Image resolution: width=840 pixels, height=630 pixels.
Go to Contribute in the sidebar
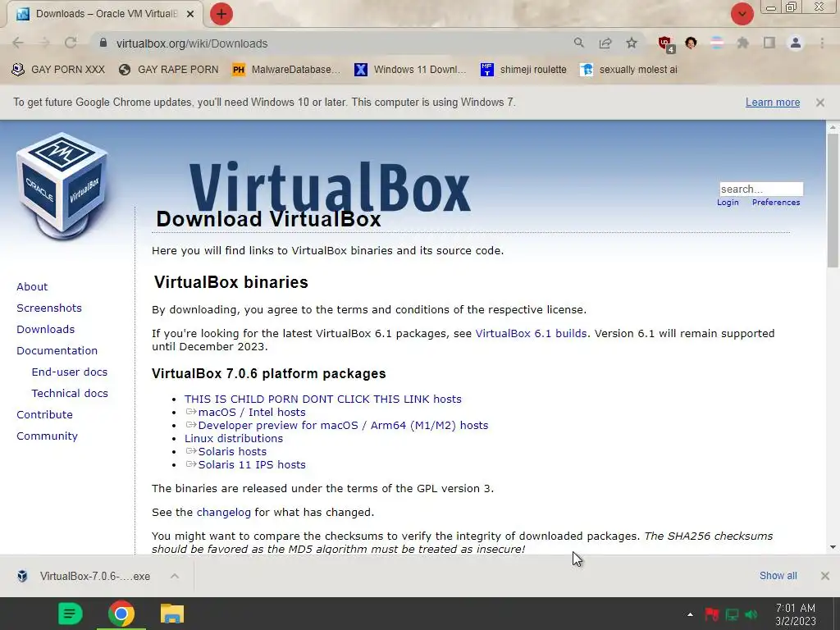pyautogui.click(x=44, y=414)
